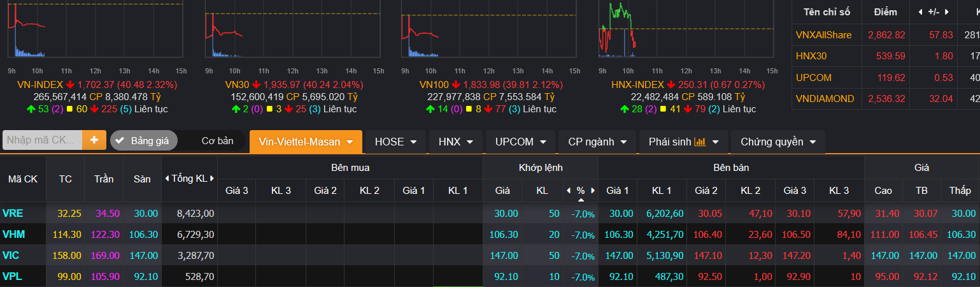Expand the Chứng quyền dropdown
This screenshot has height=287, width=980.
coord(778,142)
